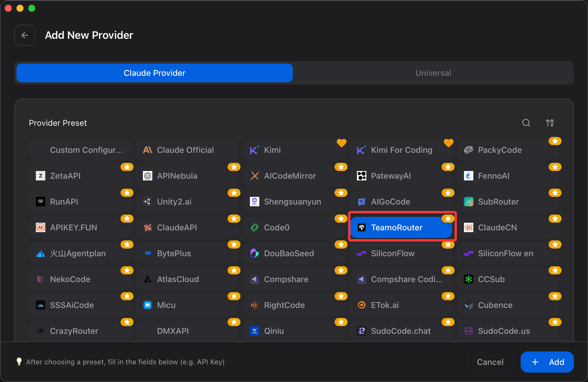The height and width of the screenshot is (382, 588).
Task: Click the Shengsuanyun logo icon
Action: point(255,202)
